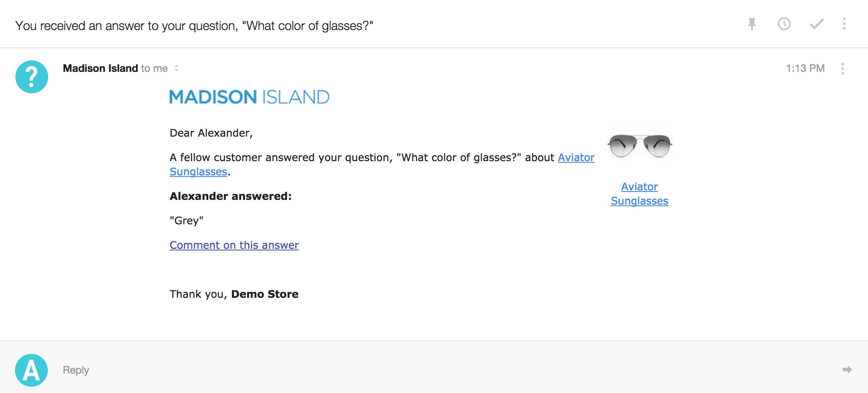Expand recipient details next to "to me"

point(177,68)
